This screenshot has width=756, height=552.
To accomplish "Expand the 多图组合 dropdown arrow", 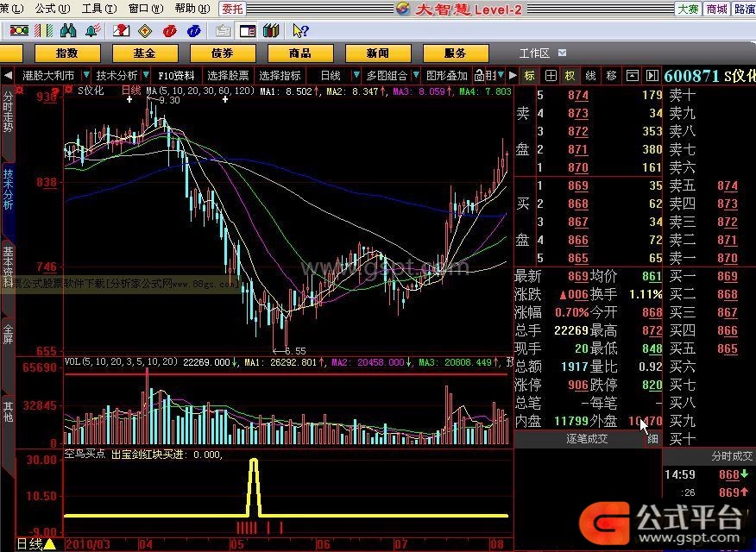I will [x=416, y=75].
